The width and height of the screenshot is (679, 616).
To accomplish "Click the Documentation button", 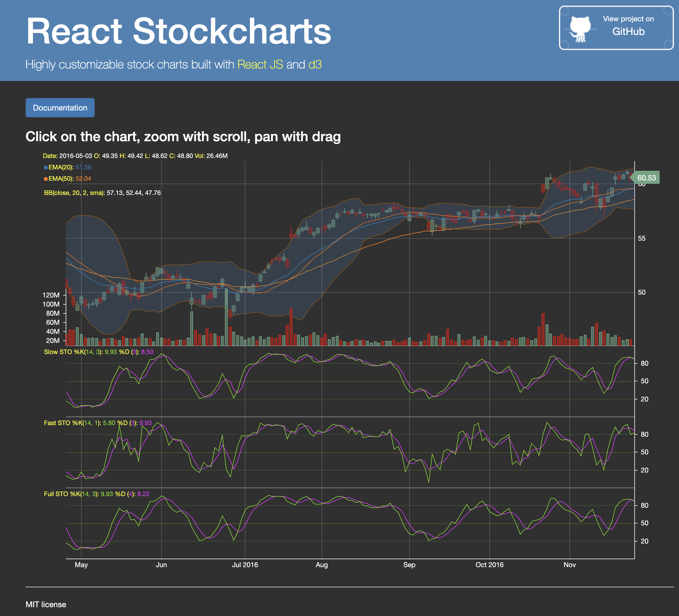I will [x=60, y=108].
